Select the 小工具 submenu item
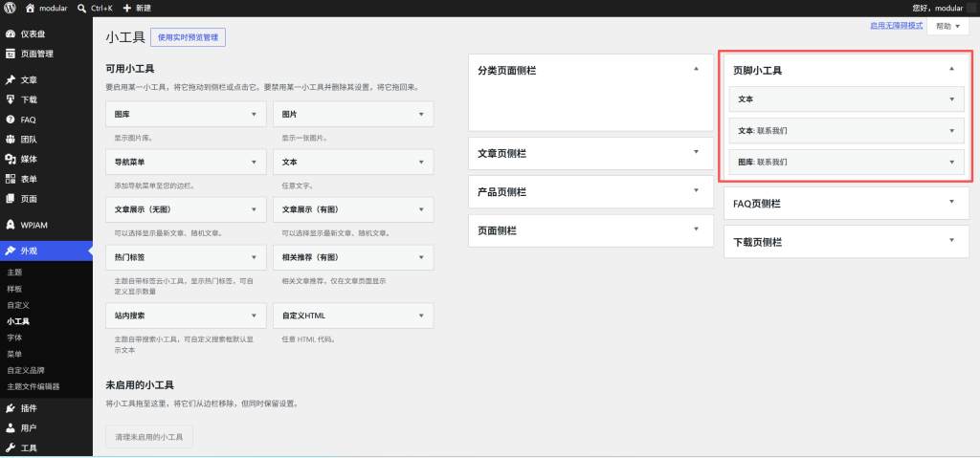The height and width of the screenshot is (458, 980). point(19,321)
